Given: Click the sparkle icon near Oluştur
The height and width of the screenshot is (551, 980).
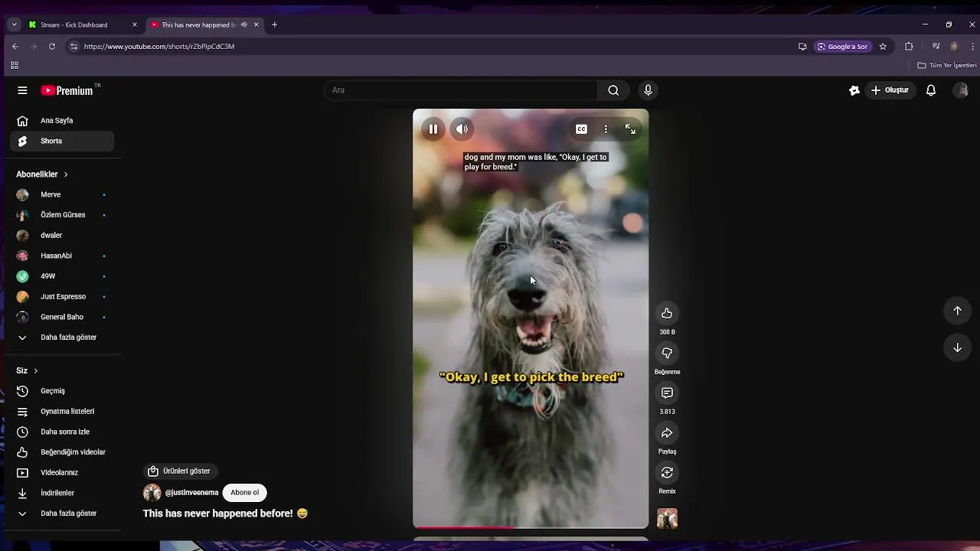Looking at the screenshot, I should tap(854, 90).
